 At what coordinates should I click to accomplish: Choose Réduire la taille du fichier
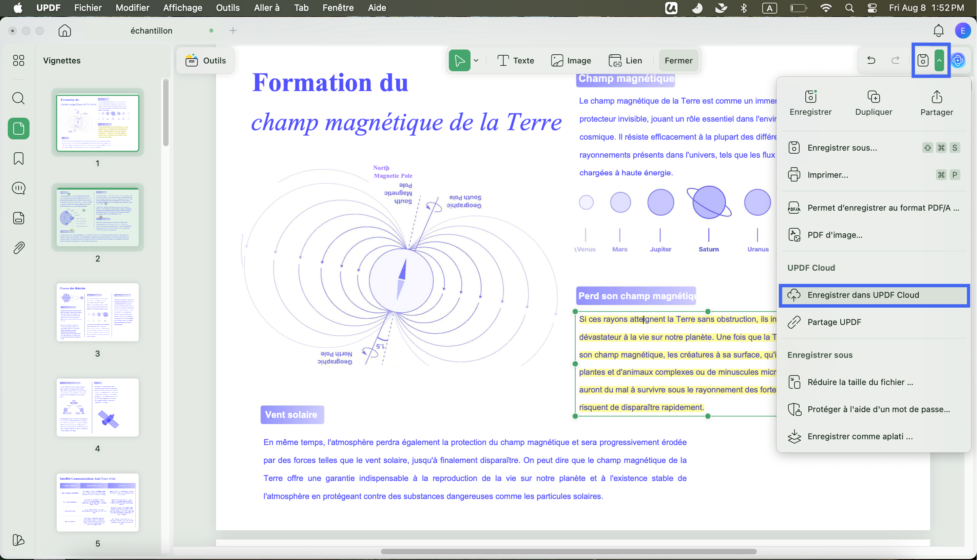click(x=874, y=382)
